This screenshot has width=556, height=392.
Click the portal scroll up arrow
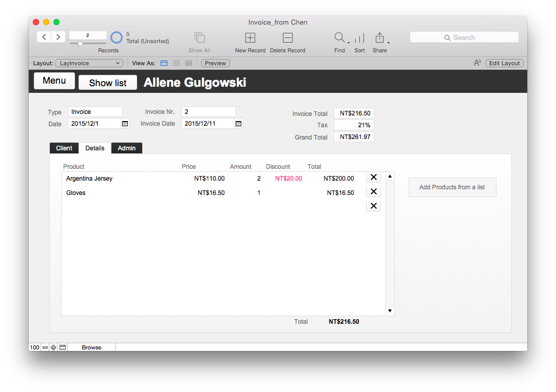coord(390,176)
